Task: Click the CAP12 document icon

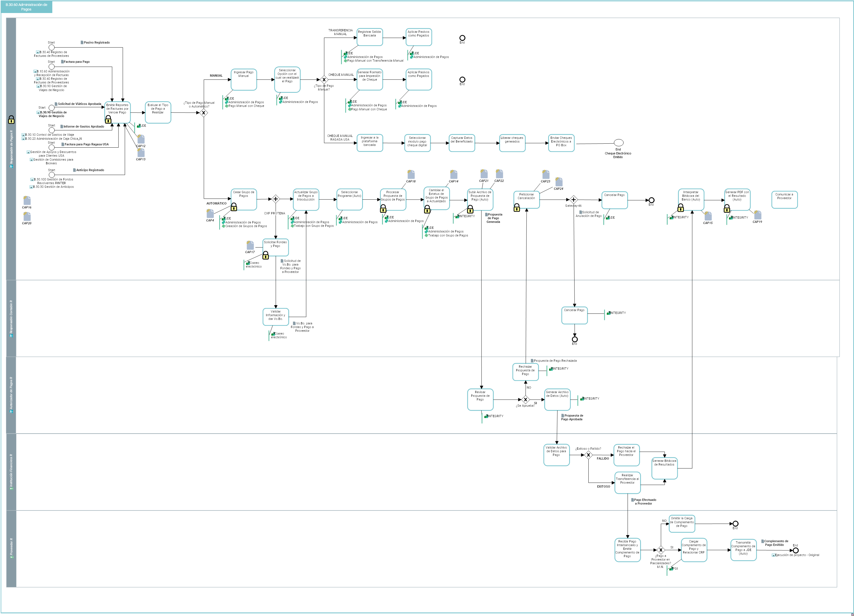Action: click(x=141, y=139)
